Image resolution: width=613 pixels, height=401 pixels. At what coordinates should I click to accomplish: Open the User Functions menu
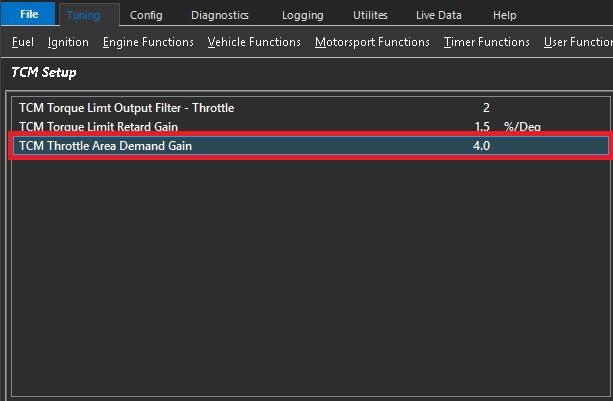pos(577,42)
